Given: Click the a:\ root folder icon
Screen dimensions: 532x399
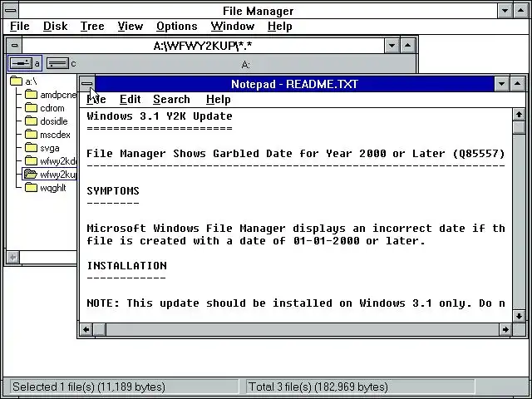Looking at the screenshot, I should (x=16, y=81).
